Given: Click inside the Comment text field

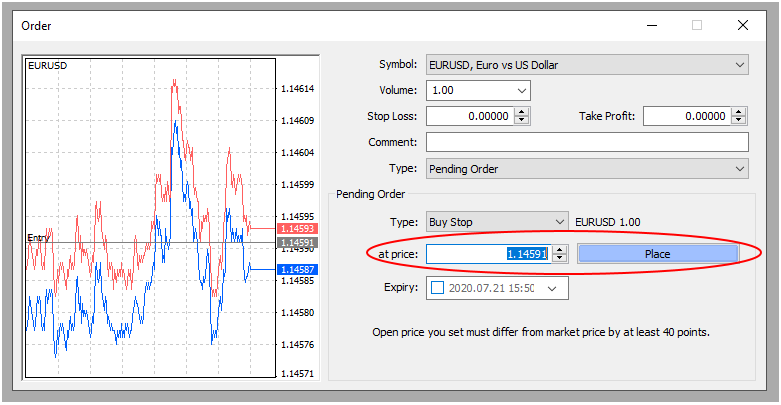Looking at the screenshot, I should tap(587, 142).
